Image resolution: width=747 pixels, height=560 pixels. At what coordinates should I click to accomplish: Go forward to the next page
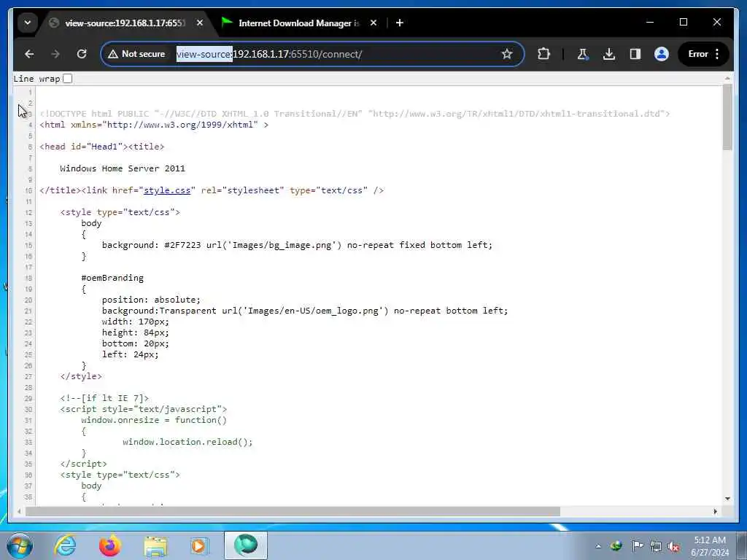[55, 54]
